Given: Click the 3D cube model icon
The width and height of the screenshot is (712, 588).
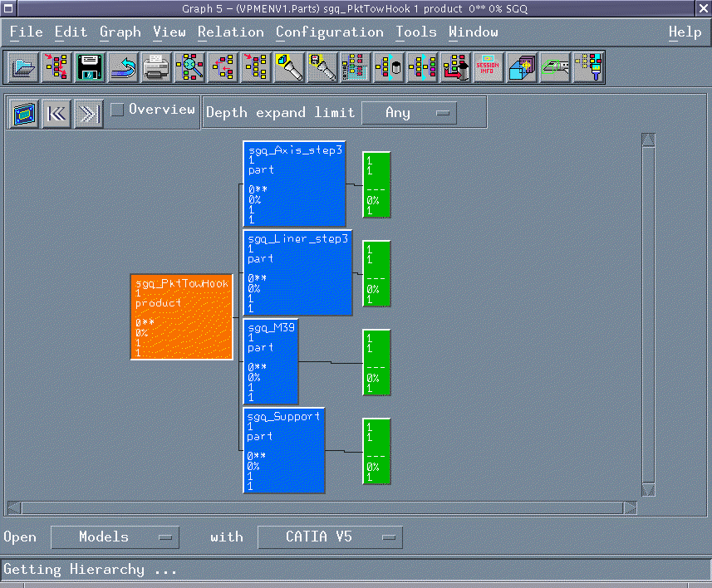Looking at the screenshot, I should (523, 67).
